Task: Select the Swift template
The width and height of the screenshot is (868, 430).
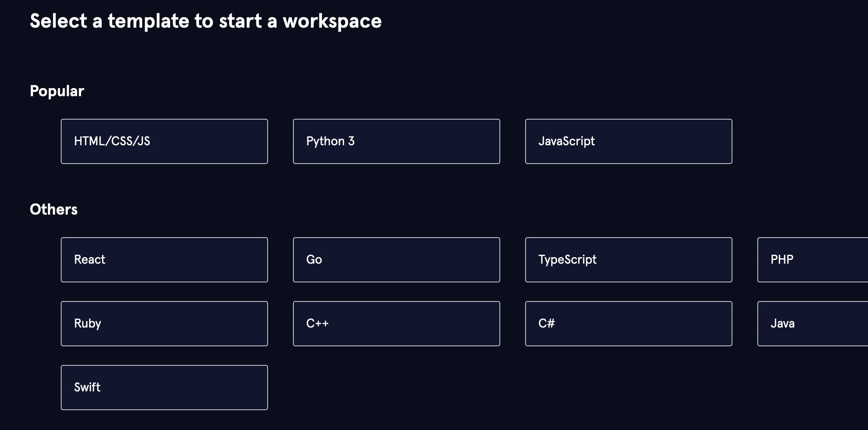Action: 164,388
